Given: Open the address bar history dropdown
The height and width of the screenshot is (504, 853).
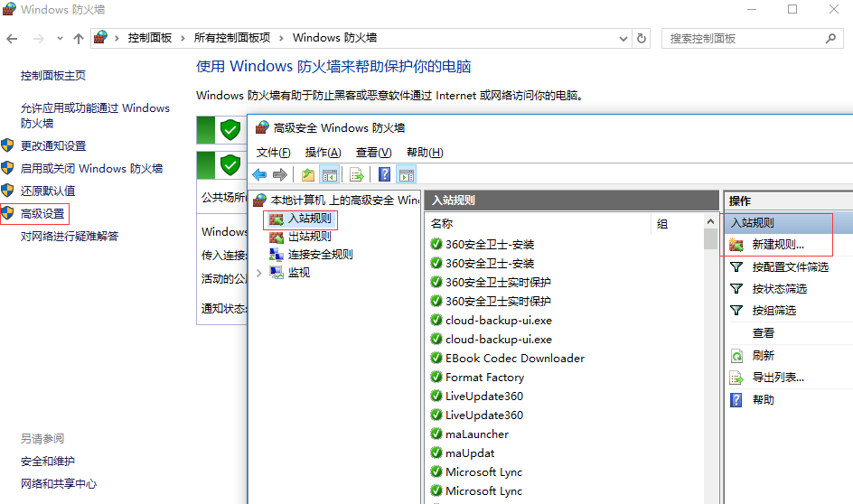Looking at the screenshot, I should (x=623, y=39).
